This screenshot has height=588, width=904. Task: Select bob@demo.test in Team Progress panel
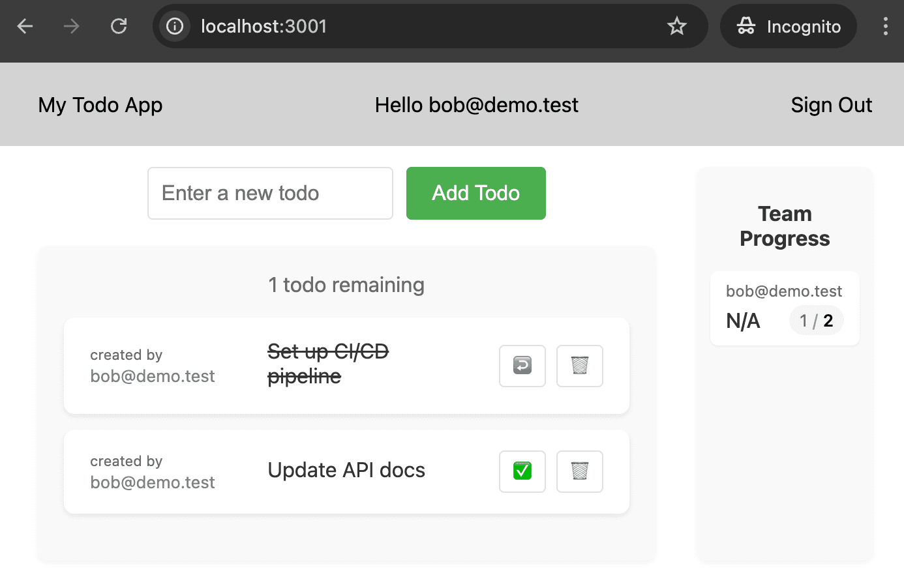[784, 291]
